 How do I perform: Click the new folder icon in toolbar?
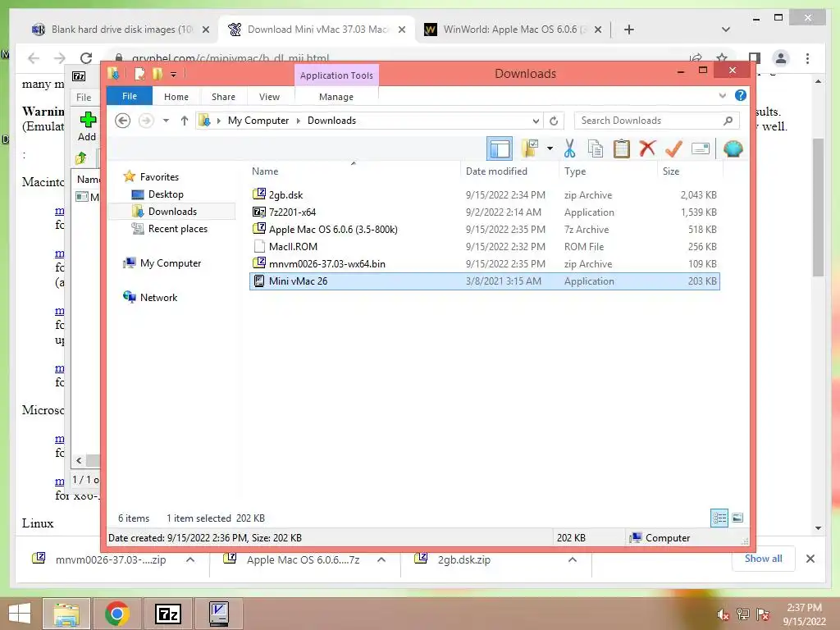point(530,148)
